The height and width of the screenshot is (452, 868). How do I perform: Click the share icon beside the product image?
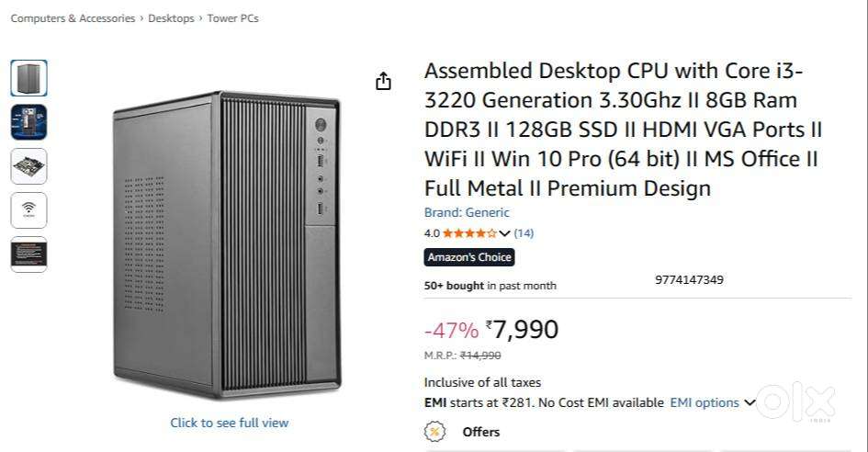tap(384, 82)
